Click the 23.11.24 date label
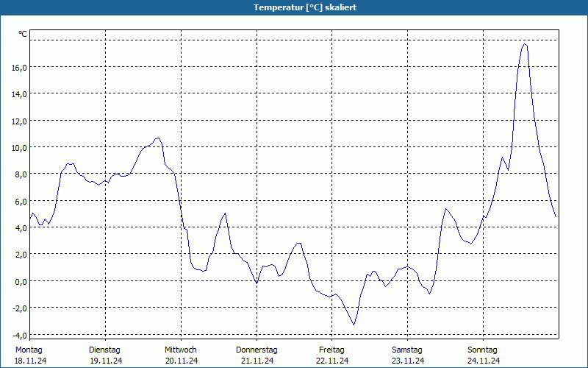This screenshot has width=588, height=368. (408, 361)
